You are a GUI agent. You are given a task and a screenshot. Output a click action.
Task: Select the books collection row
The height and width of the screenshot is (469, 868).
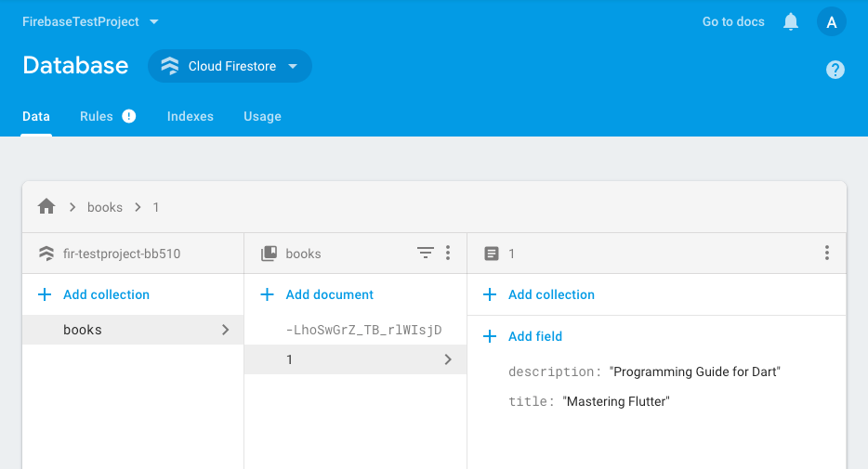point(133,330)
